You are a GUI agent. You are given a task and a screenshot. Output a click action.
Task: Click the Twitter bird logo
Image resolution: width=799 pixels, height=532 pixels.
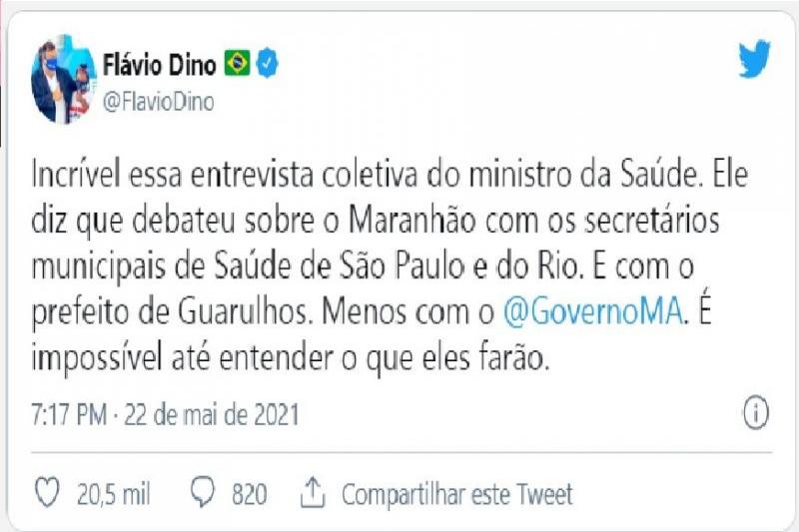click(x=754, y=60)
